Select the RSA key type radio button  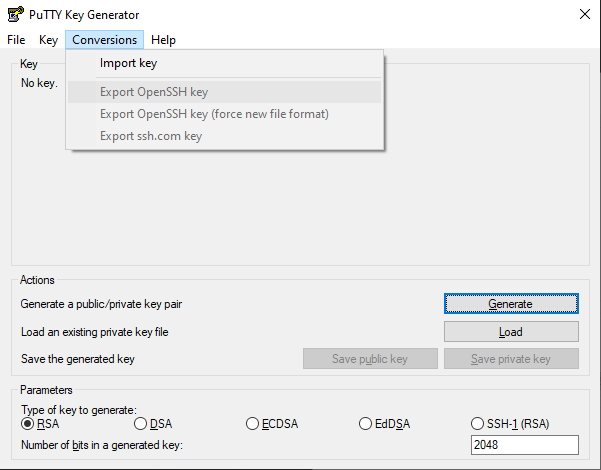(x=28, y=424)
